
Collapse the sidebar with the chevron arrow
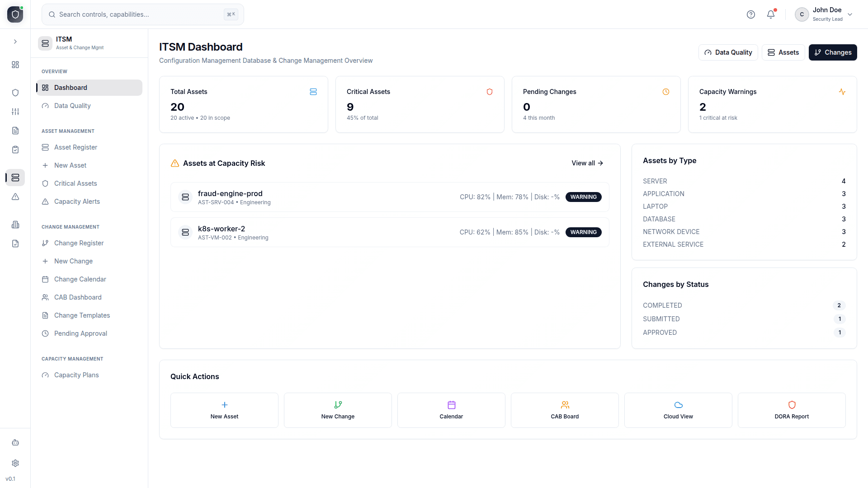click(15, 42)
